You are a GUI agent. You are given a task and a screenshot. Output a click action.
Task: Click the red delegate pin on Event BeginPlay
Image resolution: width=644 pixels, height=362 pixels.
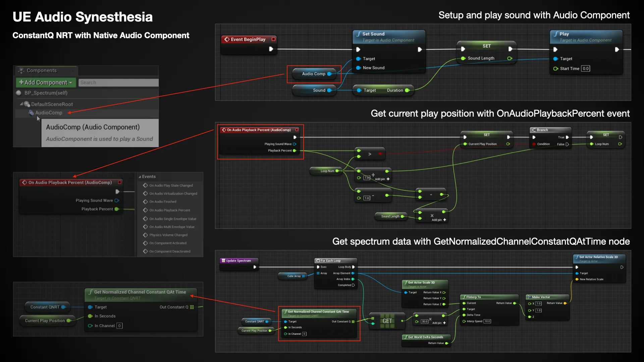coord(273,39)
